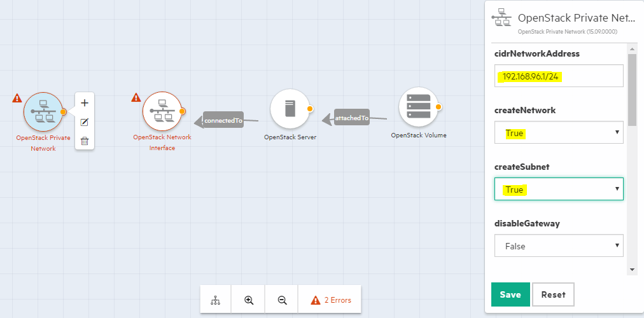Click the attachedTo relationship label
The width and height of the screenshot is (644, 318).
pyautogui.click(x=352, y=118)
